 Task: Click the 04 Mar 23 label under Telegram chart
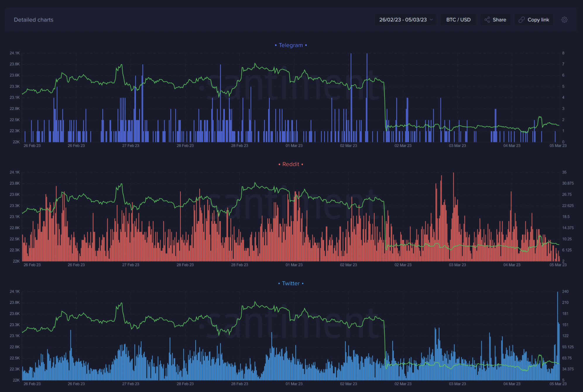(512, 145)
